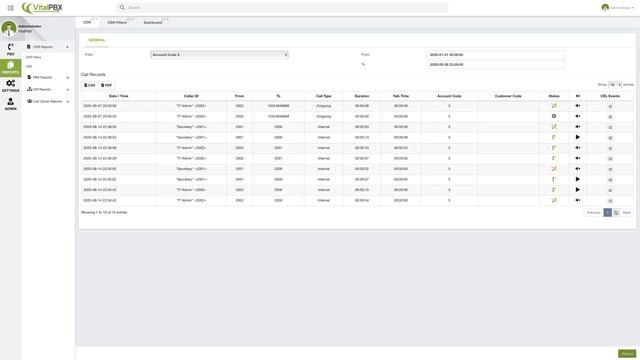Viewport: 640px width, 360px height.
Task: Click the first Outgoing call type cell
Action: (324, 106)
